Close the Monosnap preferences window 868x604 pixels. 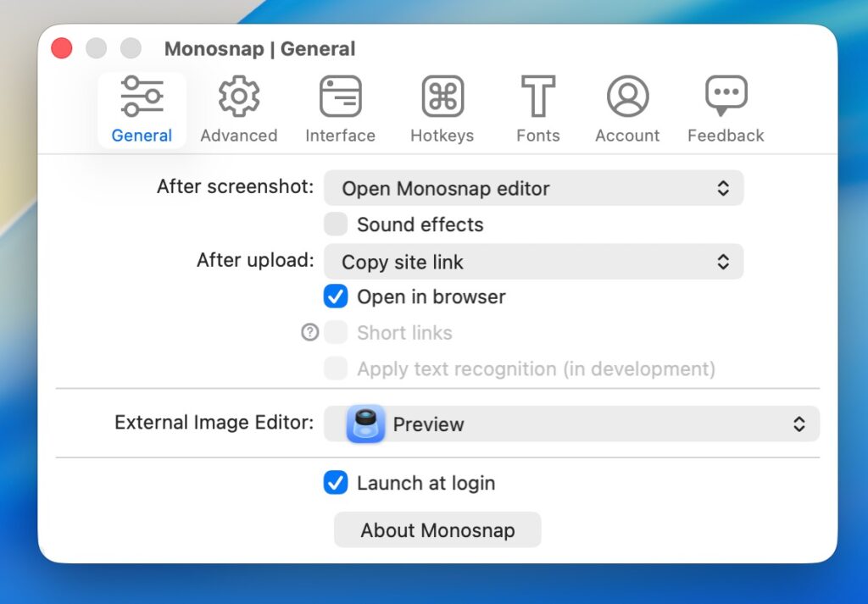[x=62, y=48]
